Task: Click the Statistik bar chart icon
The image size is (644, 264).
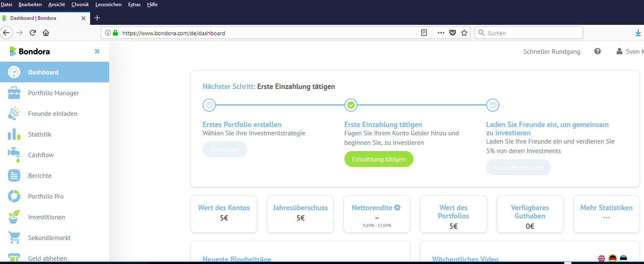Action: point(14,134)
